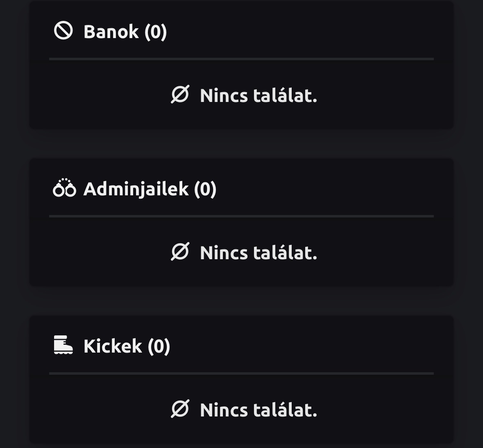The image size is (483, 448).
Task: Click the ban circle icon beside Banok
Action: (63, 31)
